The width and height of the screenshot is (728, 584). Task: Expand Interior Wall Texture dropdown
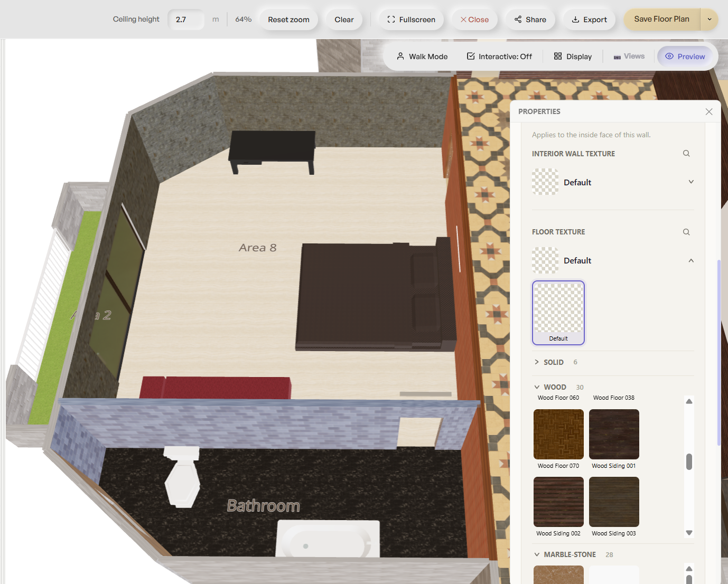coord(691,182)
